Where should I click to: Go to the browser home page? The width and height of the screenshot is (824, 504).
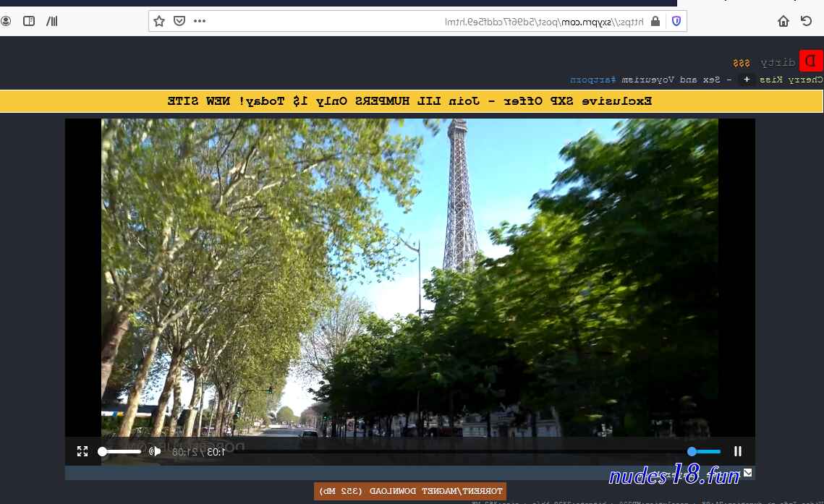click(783, 21)
